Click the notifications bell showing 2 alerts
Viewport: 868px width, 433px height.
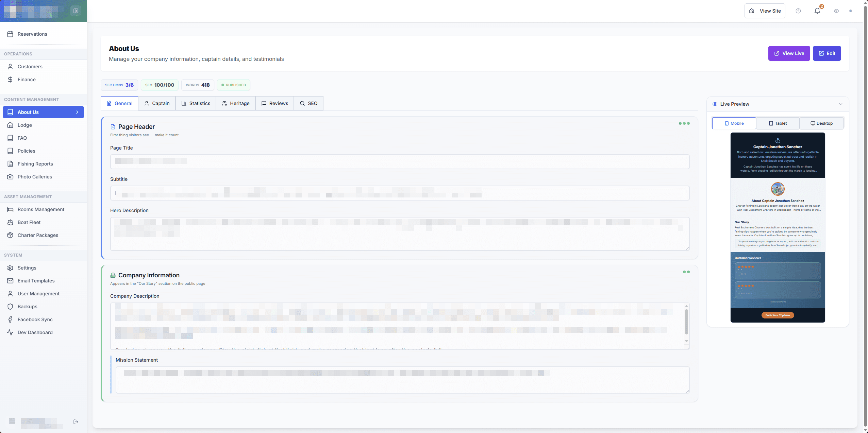point(817,11)
